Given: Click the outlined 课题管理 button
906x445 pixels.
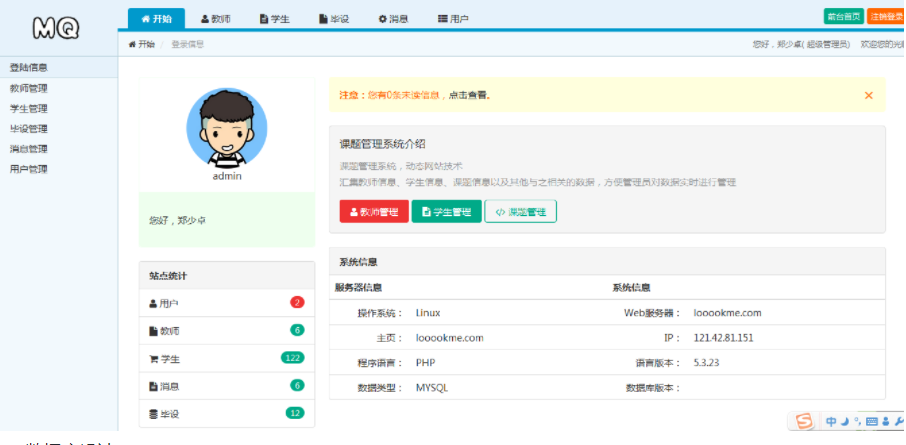Looking at the screenshot, I should (520, 212).
